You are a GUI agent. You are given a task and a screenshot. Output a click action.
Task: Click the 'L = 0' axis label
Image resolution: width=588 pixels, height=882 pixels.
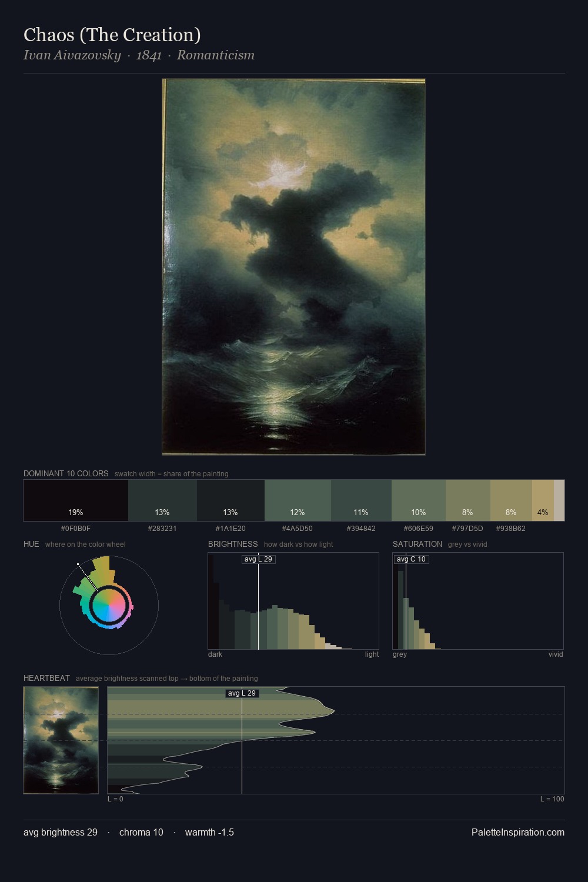[115, 799]
